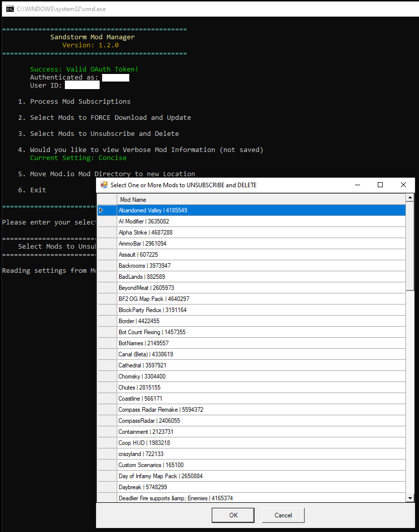
Task: Select the Abandoned Valley | 4185549 row
Action: [261, 210]
